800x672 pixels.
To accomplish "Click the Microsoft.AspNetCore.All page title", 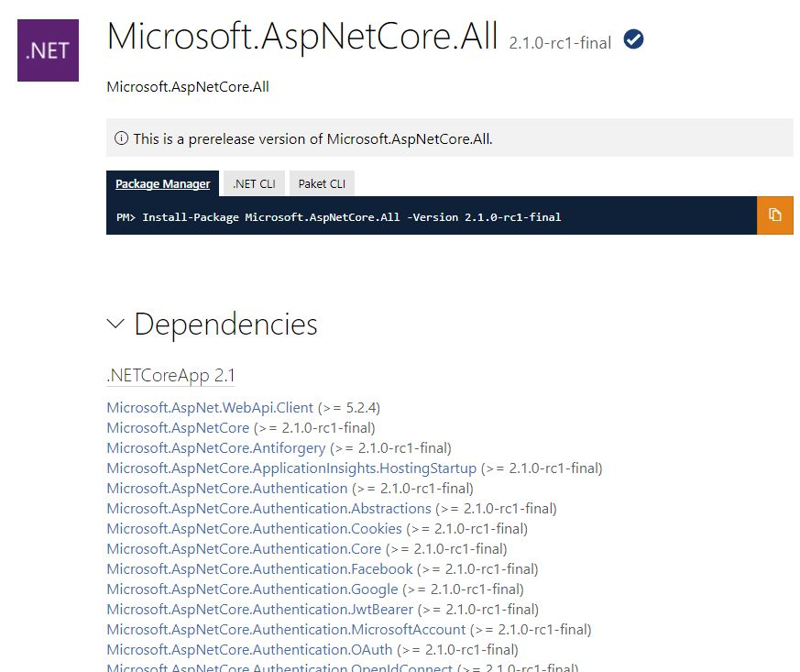I will point(302,37).
